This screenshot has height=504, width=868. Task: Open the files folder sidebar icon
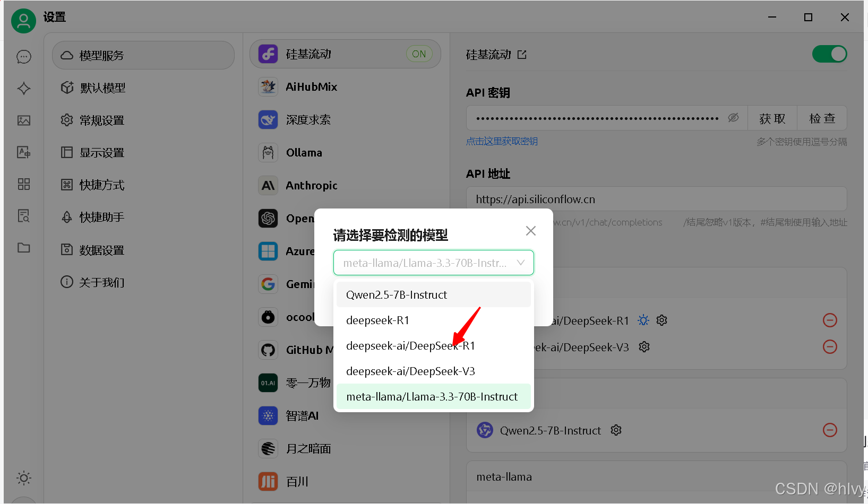[24, 248]
